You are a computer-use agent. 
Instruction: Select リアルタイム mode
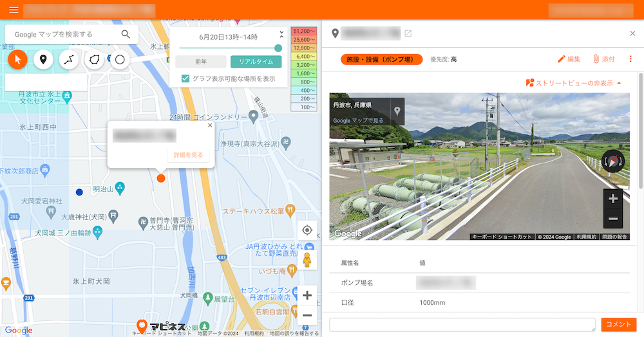pyautogui.click(x=256, y=62)
